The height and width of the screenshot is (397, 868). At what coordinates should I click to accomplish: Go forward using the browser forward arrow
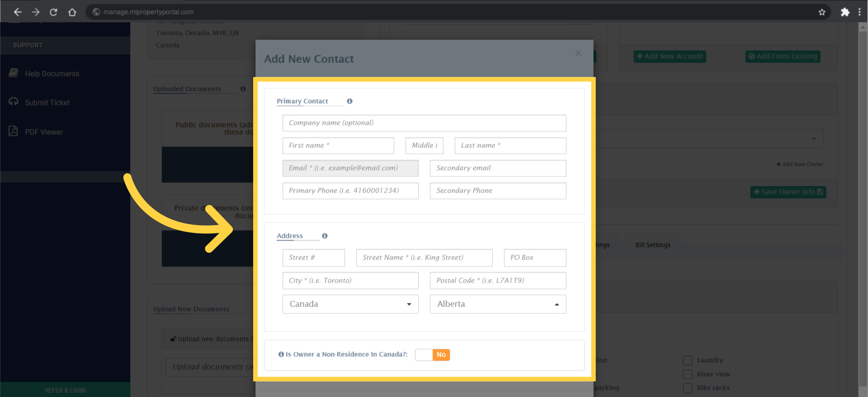point(36,12)
